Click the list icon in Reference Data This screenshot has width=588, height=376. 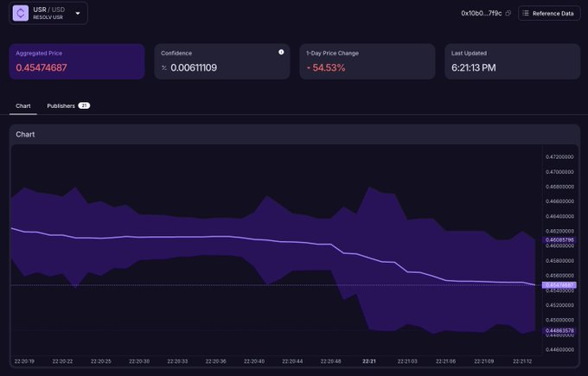tap(526, 14)
